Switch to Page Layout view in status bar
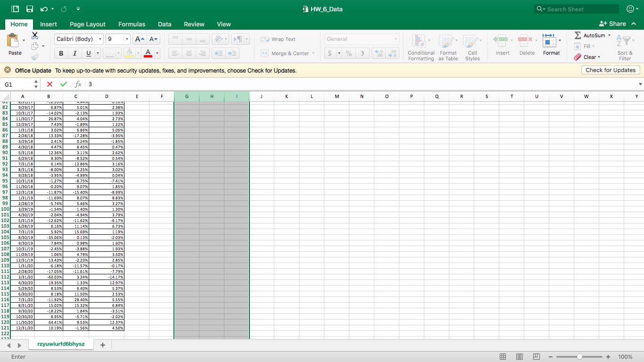Image resolution: width=644 pixels, height=362 pixels. click(x=520, y=357)
